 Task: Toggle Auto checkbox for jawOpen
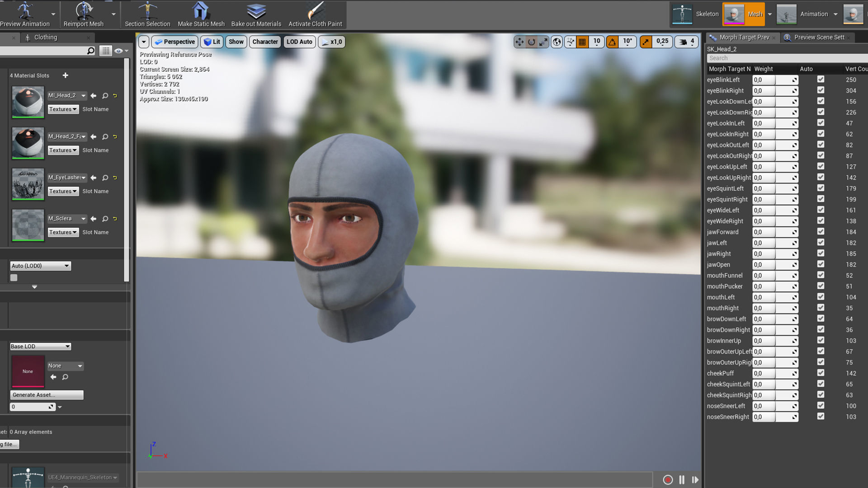(x=821, y=264)
